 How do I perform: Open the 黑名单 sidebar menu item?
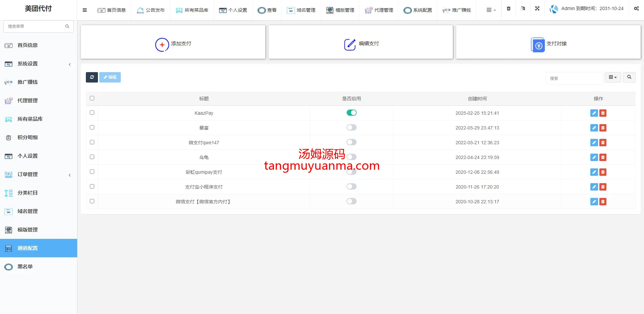(25, 267)
